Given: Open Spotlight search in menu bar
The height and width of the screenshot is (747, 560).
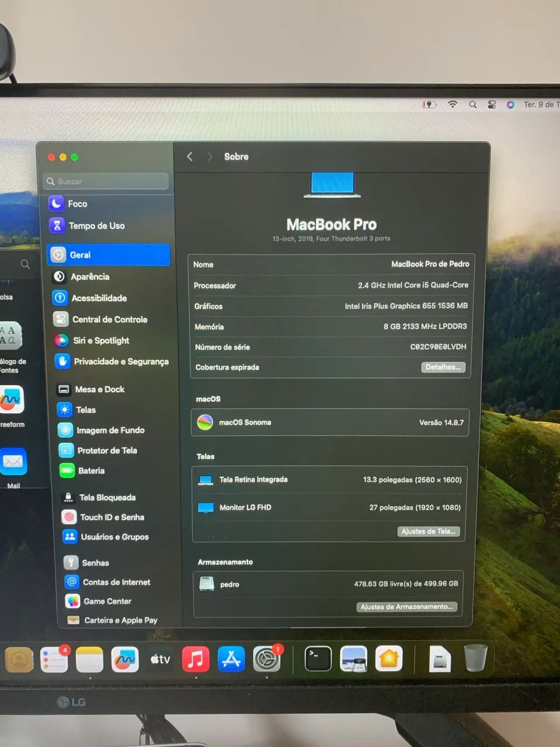Looking at the screenshot, I should click(x=473, y=104).
